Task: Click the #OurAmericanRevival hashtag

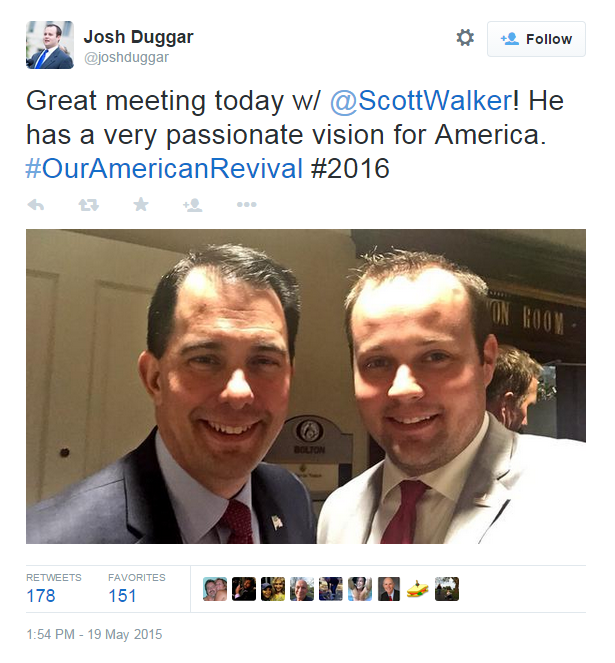Action: tap(164, 168)
